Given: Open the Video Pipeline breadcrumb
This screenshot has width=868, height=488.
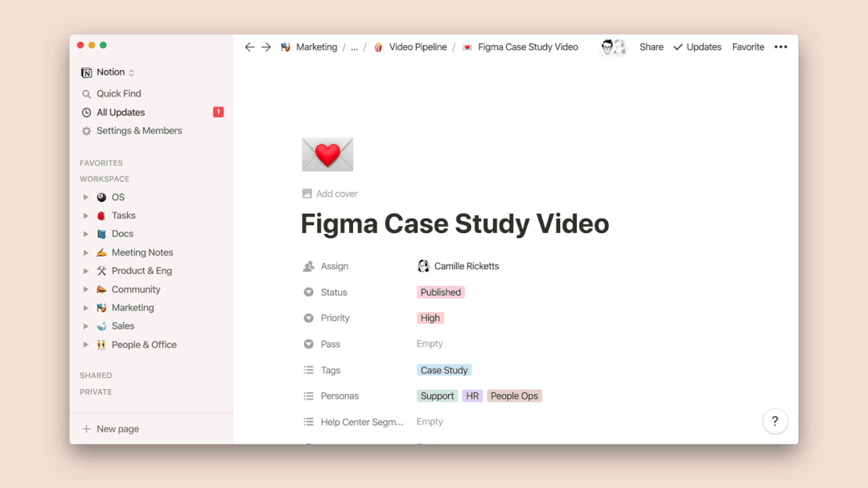Looking at the screenshot, I should [418, 47].
